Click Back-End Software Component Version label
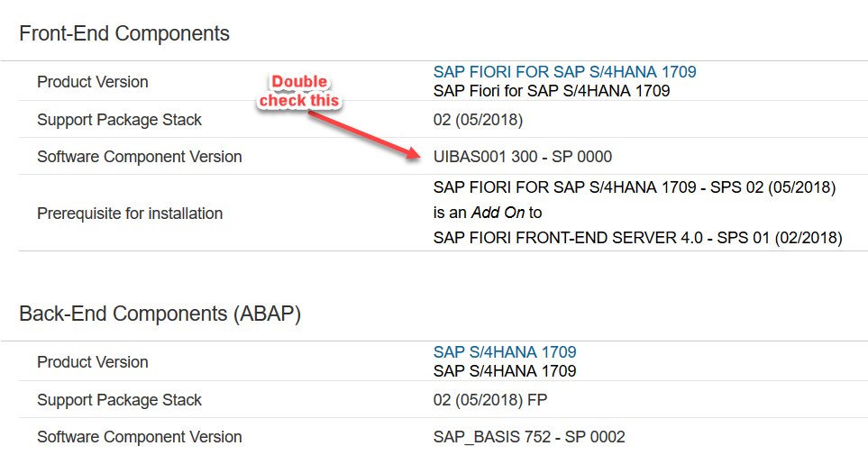Viewport: 868px width, 455px height. coord(140,437)
